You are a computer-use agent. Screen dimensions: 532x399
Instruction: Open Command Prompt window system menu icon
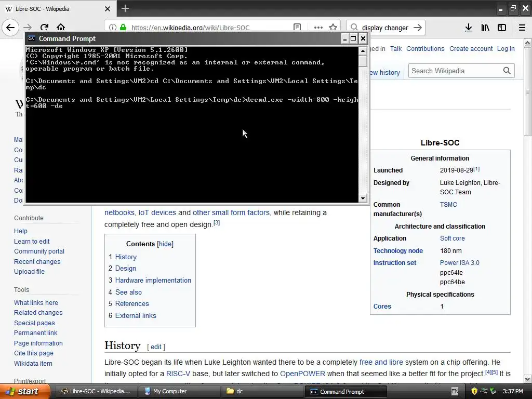click(x=31, y=38)
